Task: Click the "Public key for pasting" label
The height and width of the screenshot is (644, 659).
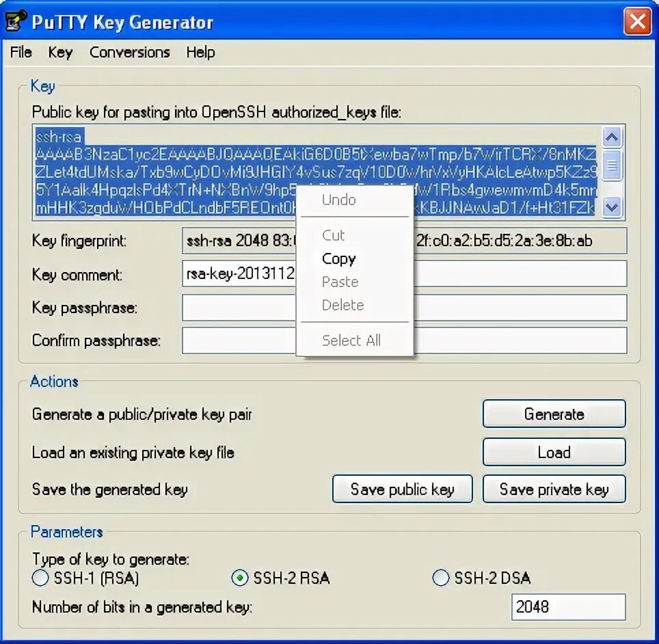Action: [217, 112]
